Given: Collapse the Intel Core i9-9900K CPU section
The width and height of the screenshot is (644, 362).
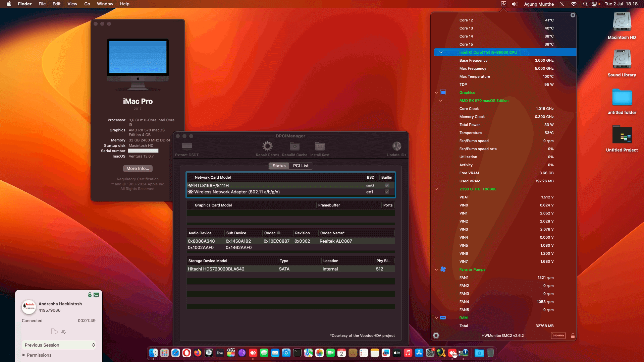Looking at the screenshot, I should click(x=441, y=52).
